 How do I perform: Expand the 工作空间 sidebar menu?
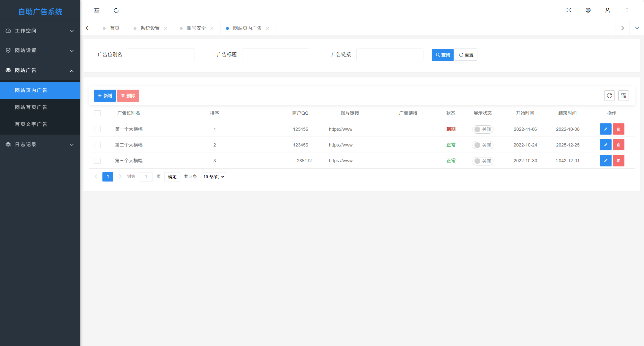[40, 31]
